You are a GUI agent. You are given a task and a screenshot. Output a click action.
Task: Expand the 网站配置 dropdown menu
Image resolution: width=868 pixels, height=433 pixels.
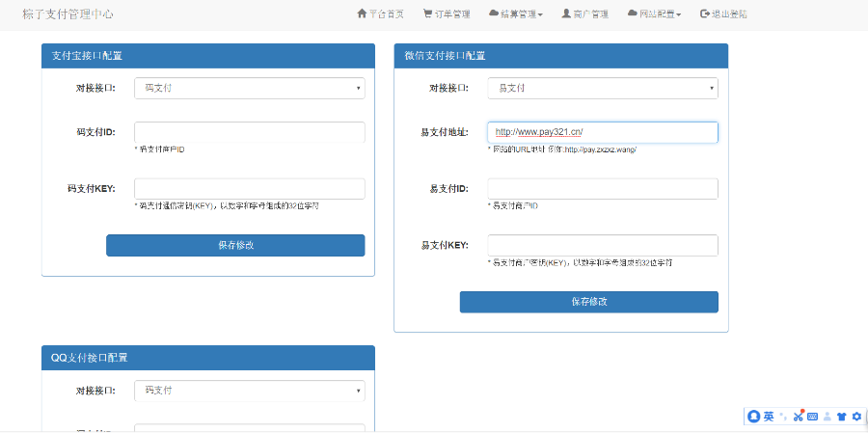pos(654,14)
